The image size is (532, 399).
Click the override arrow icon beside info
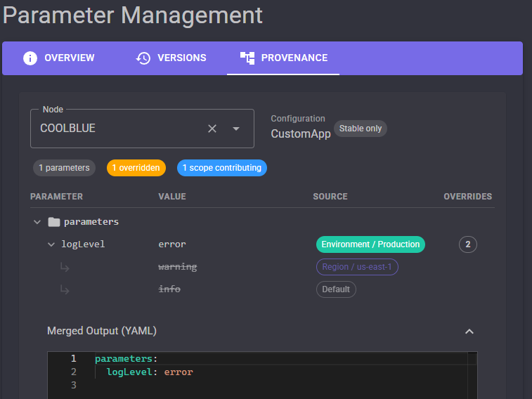(65, 290)
